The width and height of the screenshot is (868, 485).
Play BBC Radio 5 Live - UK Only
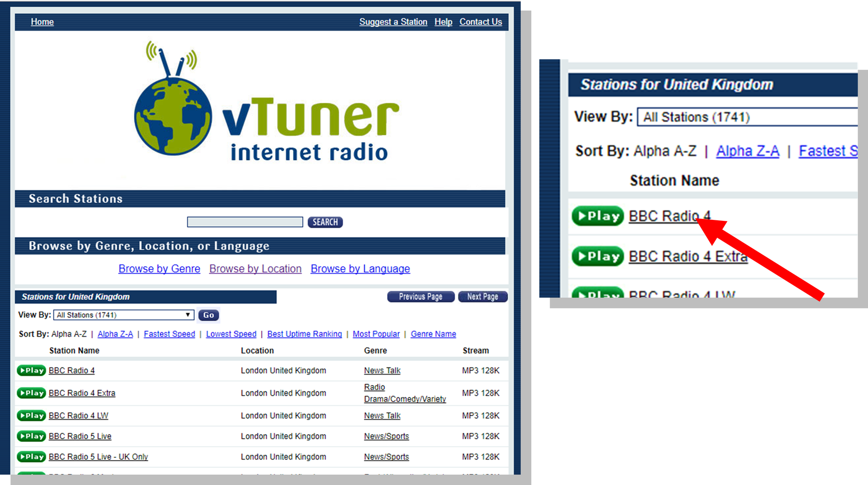tap(31, 457)
